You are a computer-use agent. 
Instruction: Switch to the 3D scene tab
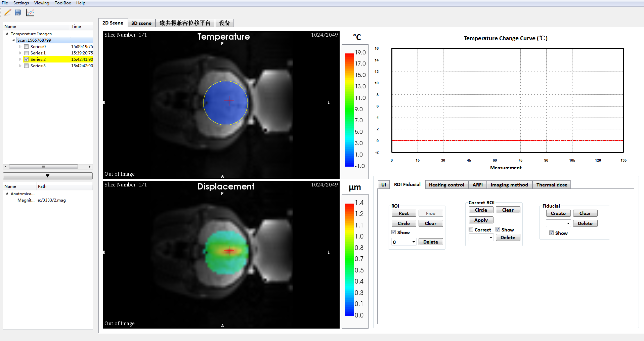coord(141,23)
